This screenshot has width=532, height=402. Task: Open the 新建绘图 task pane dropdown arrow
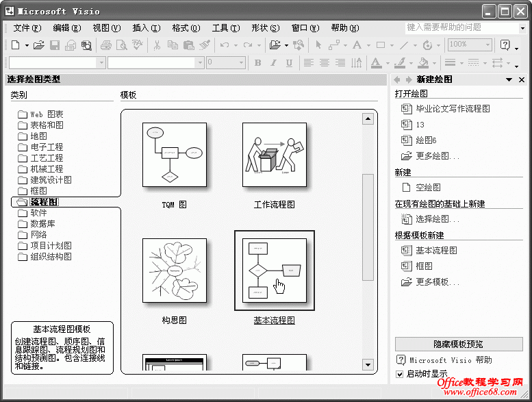(509, 79)
